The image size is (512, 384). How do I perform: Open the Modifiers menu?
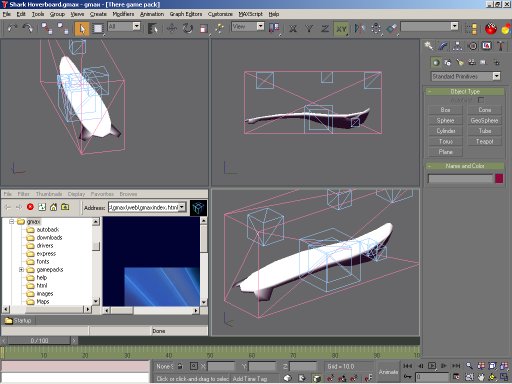123,14
